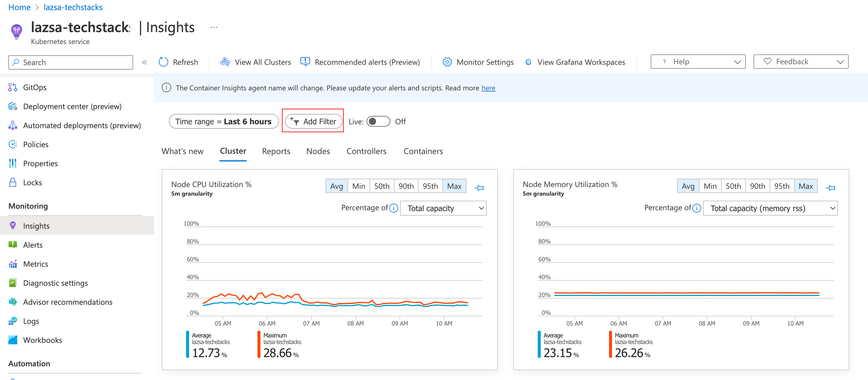Click the Refresh icon in the toolbar
868x380 pixels.
pyautogui.click(x=163, y=62)
